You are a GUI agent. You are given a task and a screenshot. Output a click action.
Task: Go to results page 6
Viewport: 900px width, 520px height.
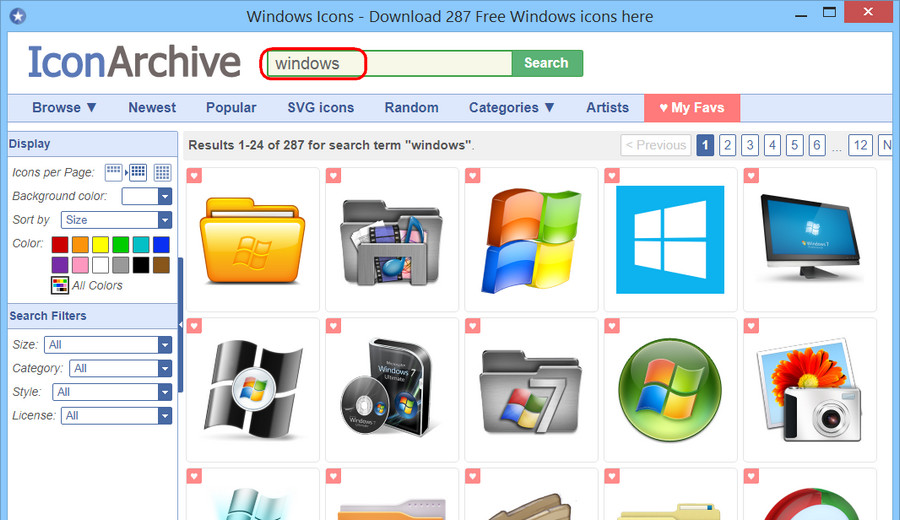(817, 145)
